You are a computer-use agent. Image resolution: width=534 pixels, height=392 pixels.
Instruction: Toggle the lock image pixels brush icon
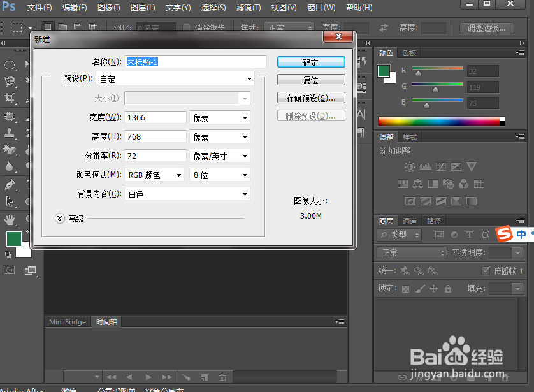pos(419,289)
